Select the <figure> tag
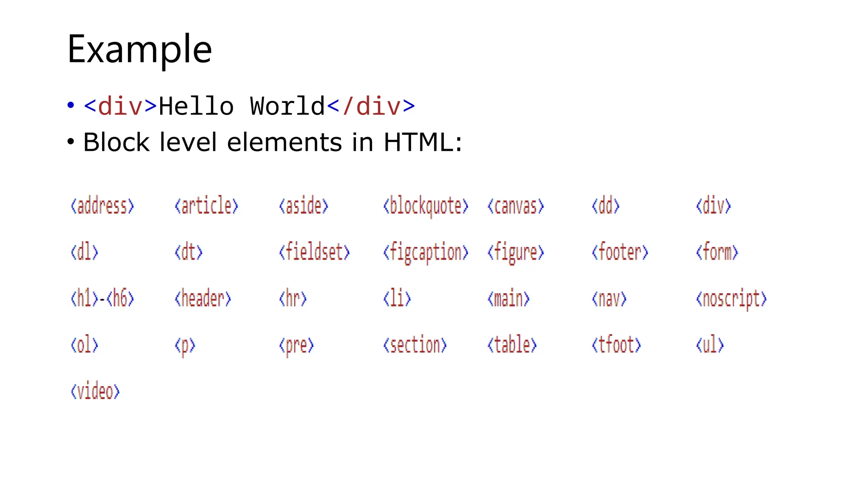Screen dimensions: 868x488 pyautogui.click(x=515, y=253)
